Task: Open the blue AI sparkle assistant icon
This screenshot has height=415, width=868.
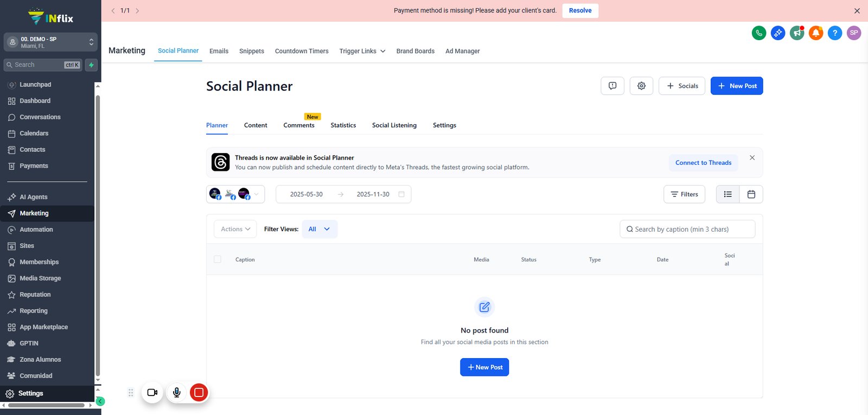Action: tap(778, 33)
